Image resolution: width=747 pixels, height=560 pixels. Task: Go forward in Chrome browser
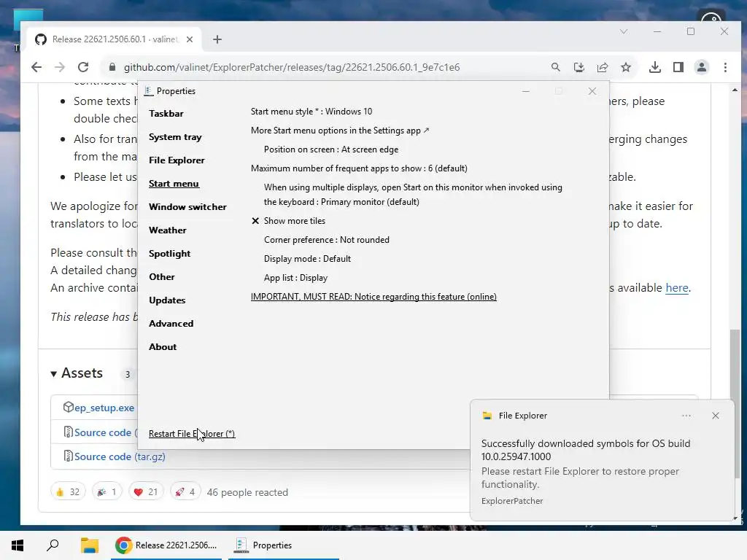60,67
